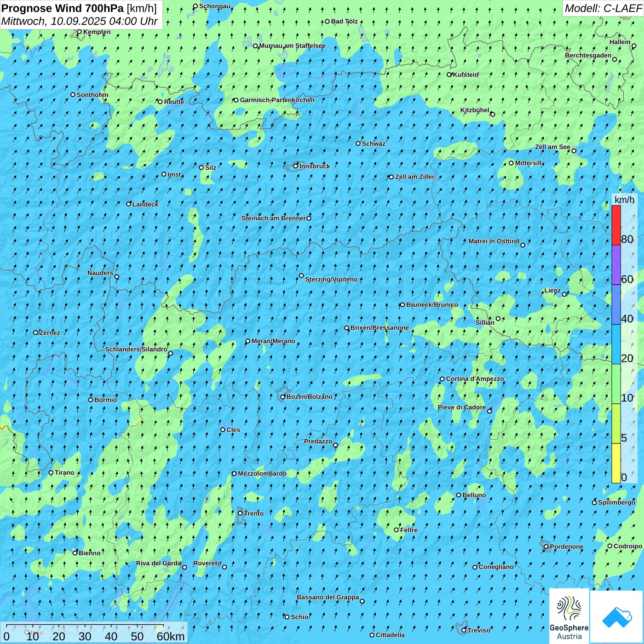The height and width of the screenshot is (644, 644).
Task: Click the Sterzing/Vipiteno label
Action: point(331,279)
